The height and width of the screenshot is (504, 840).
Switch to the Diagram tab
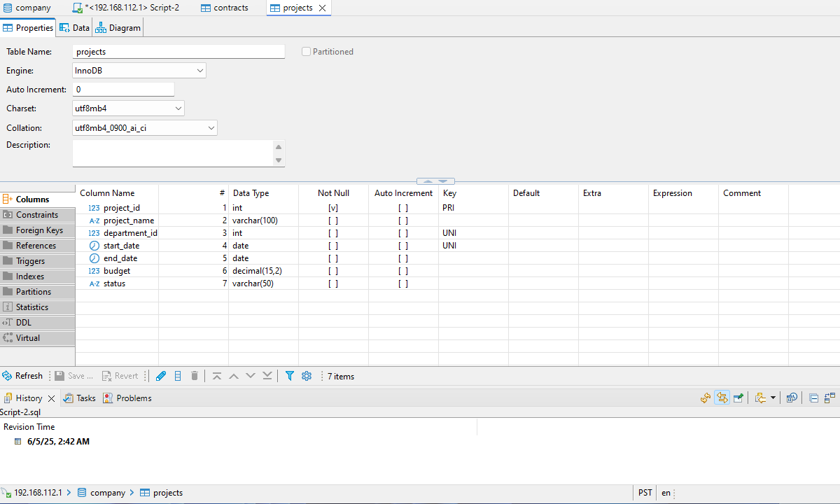(118, 28)
